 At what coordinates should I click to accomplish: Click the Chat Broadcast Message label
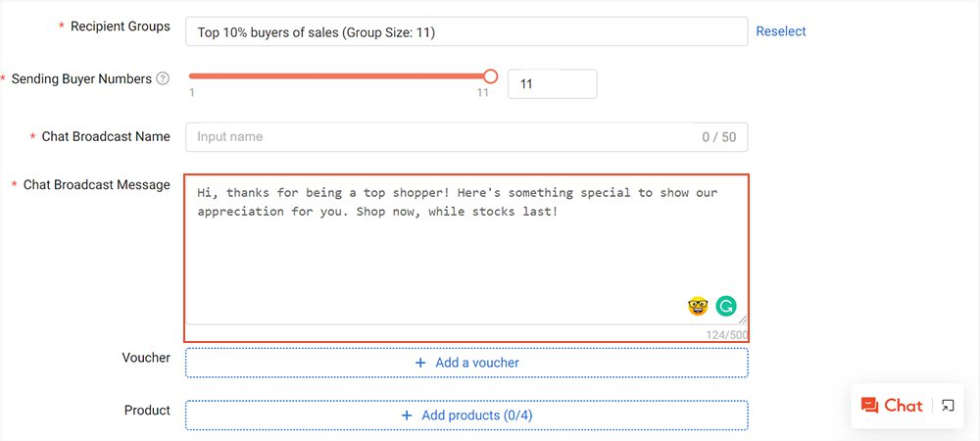[97, 185]
